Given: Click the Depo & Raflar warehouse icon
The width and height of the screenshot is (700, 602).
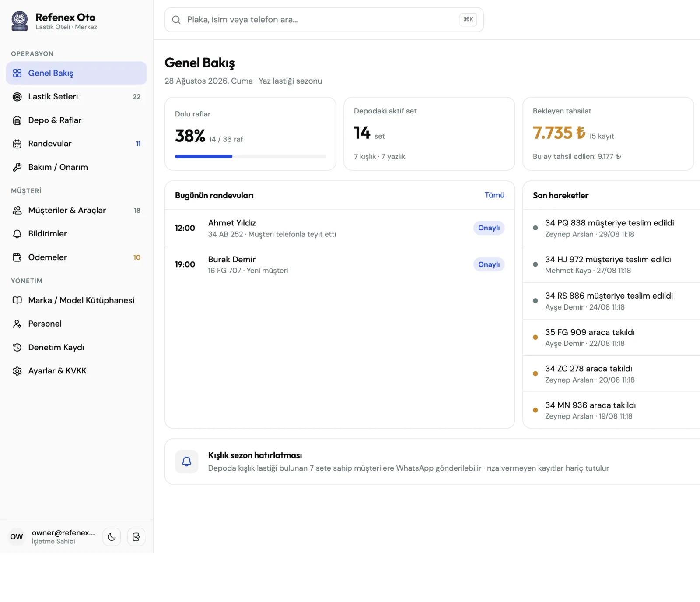Looking at the screenshot, I should click(x=17, y=120).
